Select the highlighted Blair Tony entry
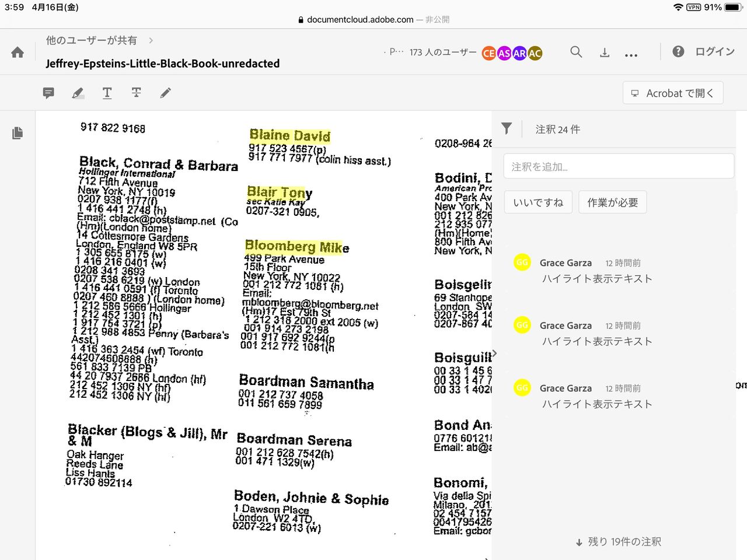The width and height of the screenshot is (747, 560). 280,192
